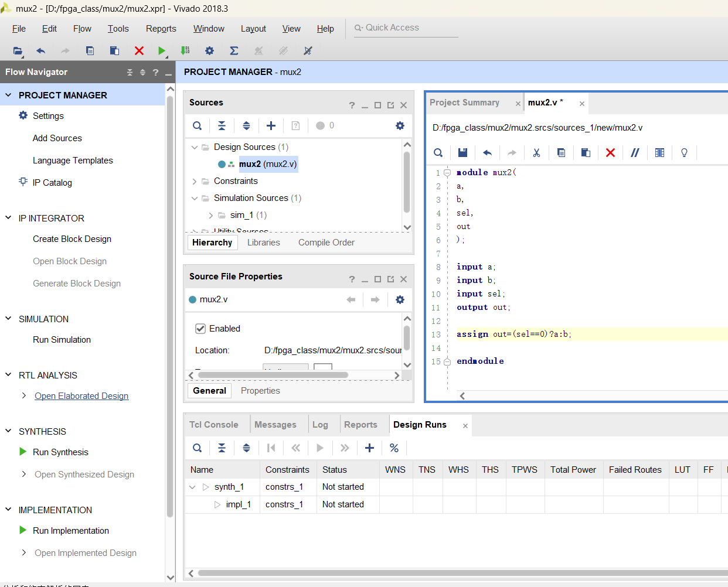Add design run with plus icon

click(369, 448)
